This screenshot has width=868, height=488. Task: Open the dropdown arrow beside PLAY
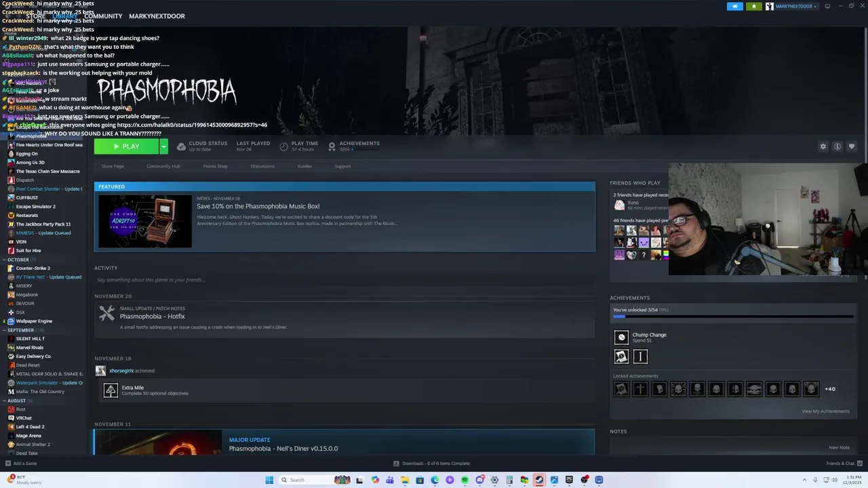[163, 146]
